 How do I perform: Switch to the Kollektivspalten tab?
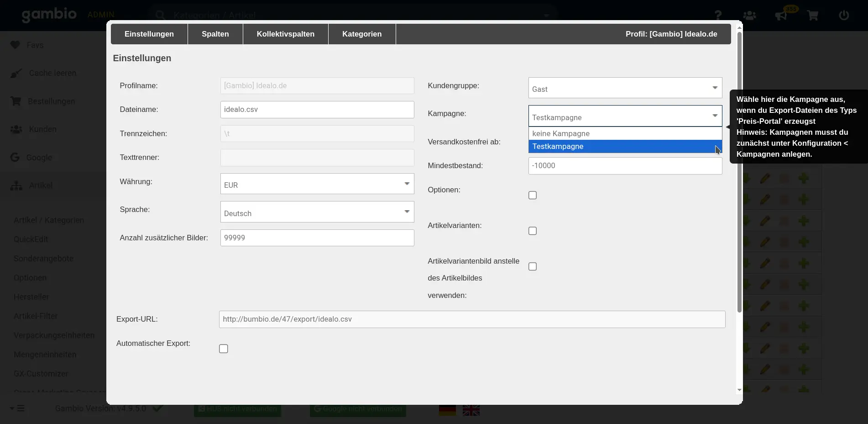(x=285, y=34)
